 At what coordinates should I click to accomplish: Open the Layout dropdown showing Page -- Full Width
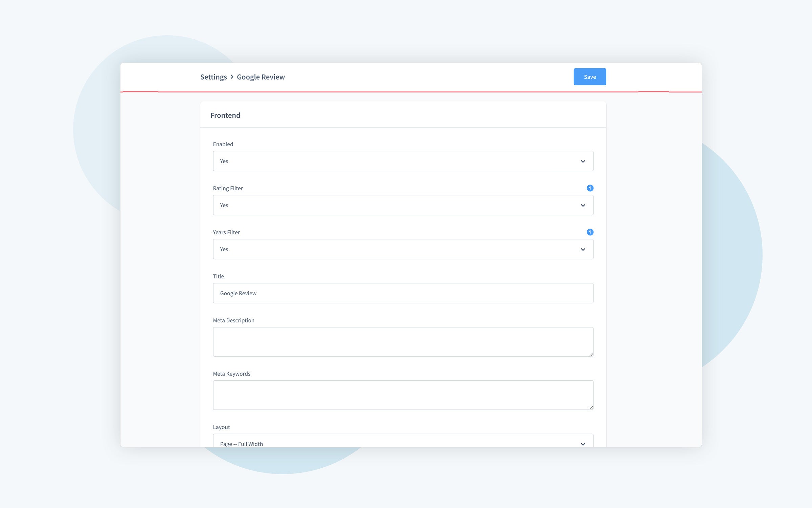[403, 441]
